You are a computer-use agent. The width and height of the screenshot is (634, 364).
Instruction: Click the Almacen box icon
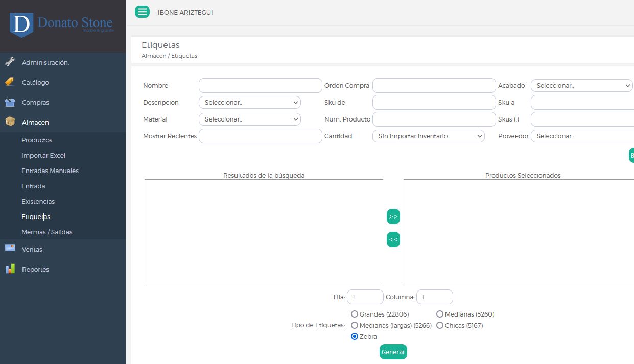click(10, 122)
